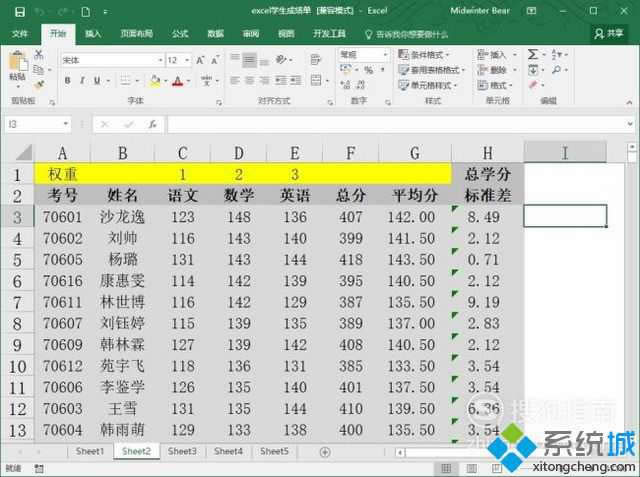Click the new document icon in quick access toolbar
Image resolution: width=640 pixels, height=477 pixels.
86,12
